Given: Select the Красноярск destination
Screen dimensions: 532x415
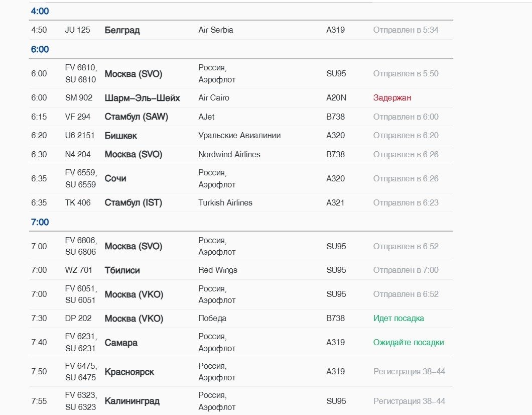Looking at the screenshot, I should point(129,372).
